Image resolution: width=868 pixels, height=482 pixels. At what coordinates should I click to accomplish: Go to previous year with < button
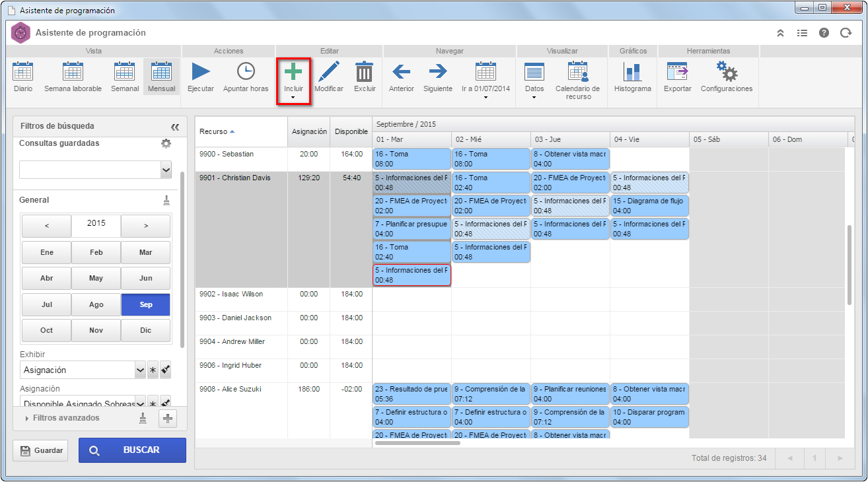pyautogui.click(x=47, y=226)
